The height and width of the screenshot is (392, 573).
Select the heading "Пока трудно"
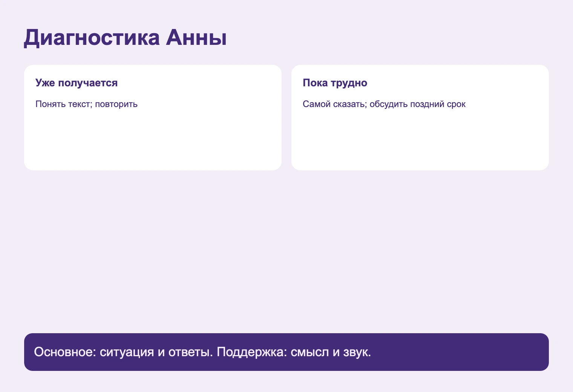tap(335, 83)
